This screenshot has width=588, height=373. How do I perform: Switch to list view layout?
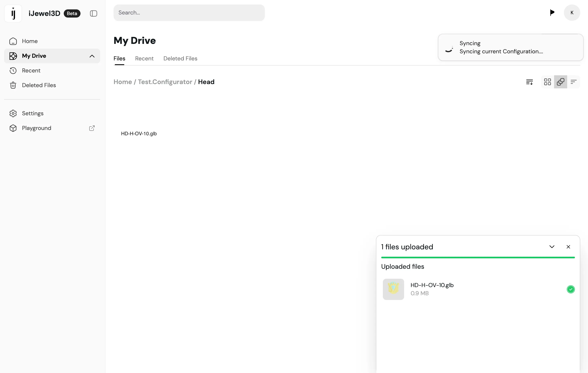(573, 82)
